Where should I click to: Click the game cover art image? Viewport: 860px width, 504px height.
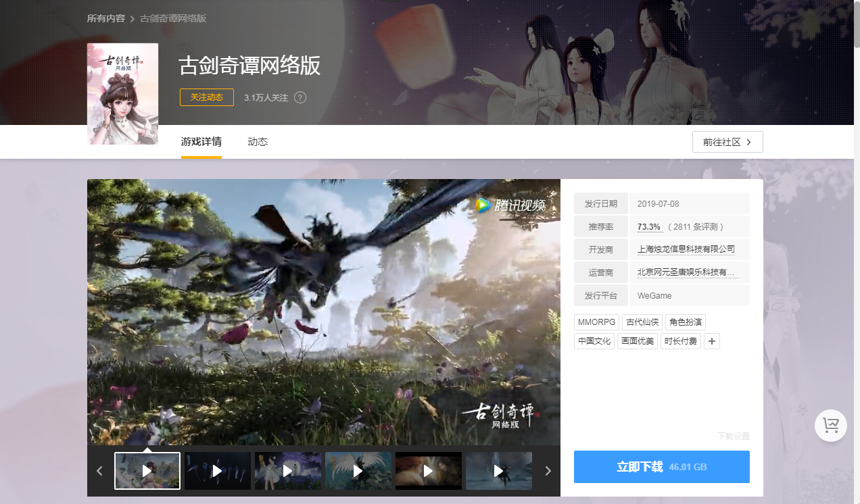(122, 94)
